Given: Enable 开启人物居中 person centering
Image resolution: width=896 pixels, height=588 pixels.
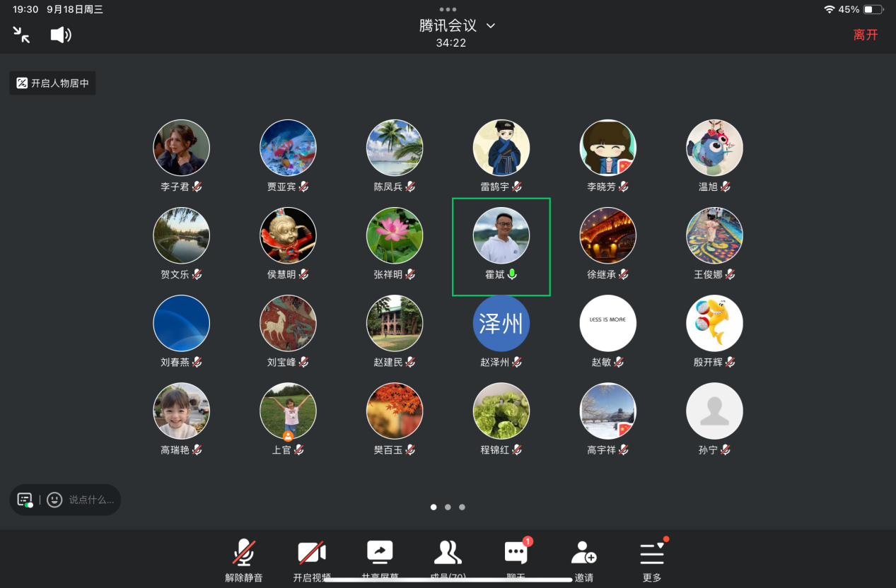Looking at the screenshot, I should (x=52, y=83).
